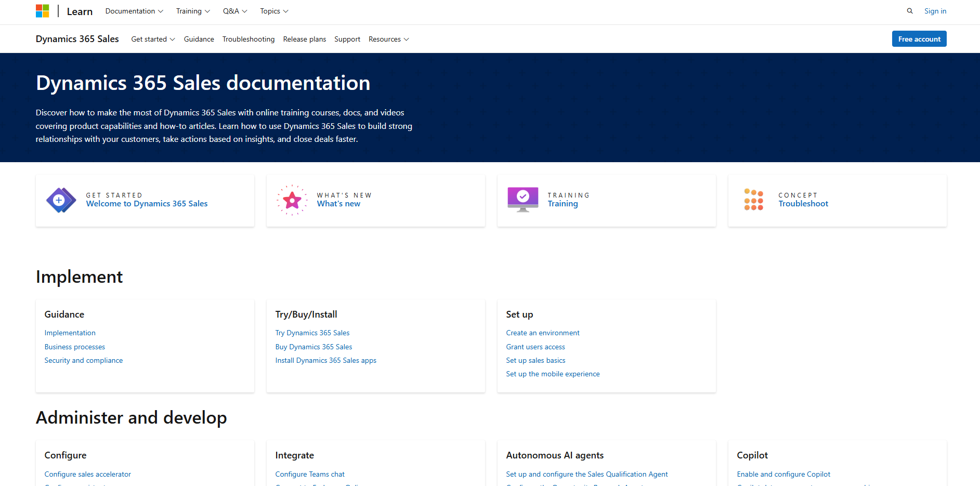Image resolution: width=980 pixels, height=486 pixels.
Task: Open Release plans in the nav bar
Action: [305, 39]
